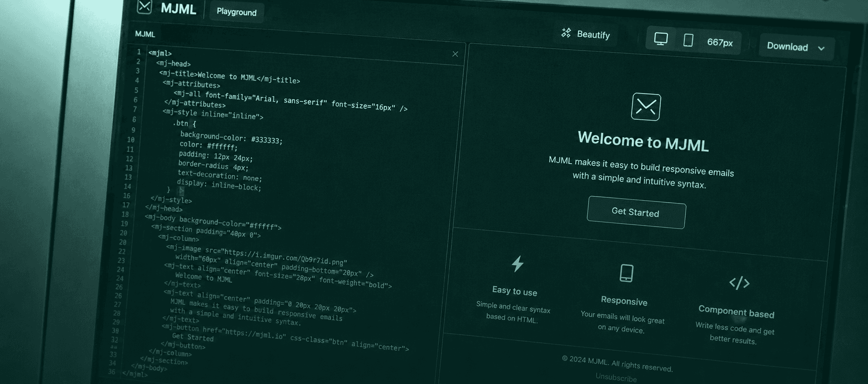
Task: Click the Beautify sparkle icon
Action: [566, 33]
